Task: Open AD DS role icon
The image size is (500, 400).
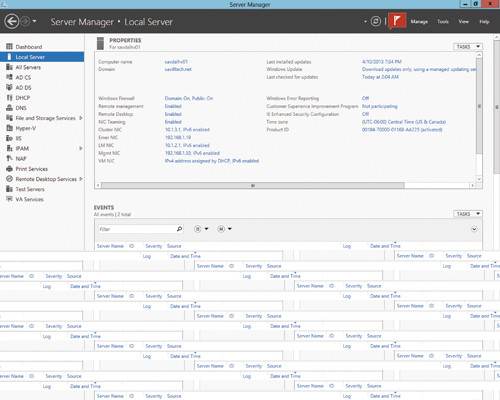Action: [9, 87]
